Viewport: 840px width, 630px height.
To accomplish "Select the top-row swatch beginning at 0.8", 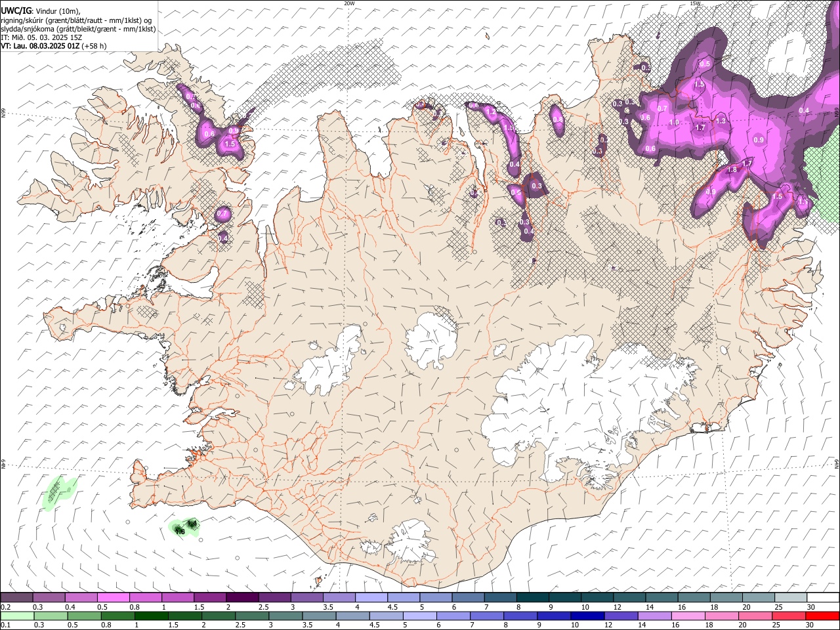I will pos(146,598).
